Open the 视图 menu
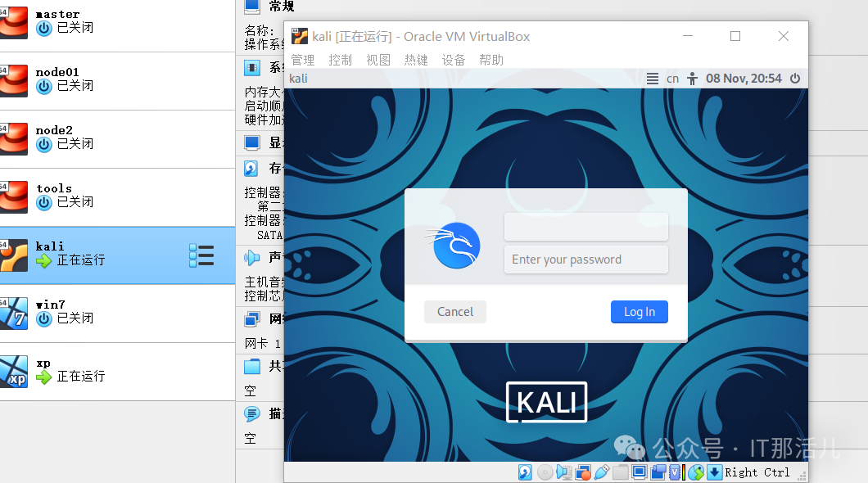The image size is (868, 483). click(x=378, y=60)
